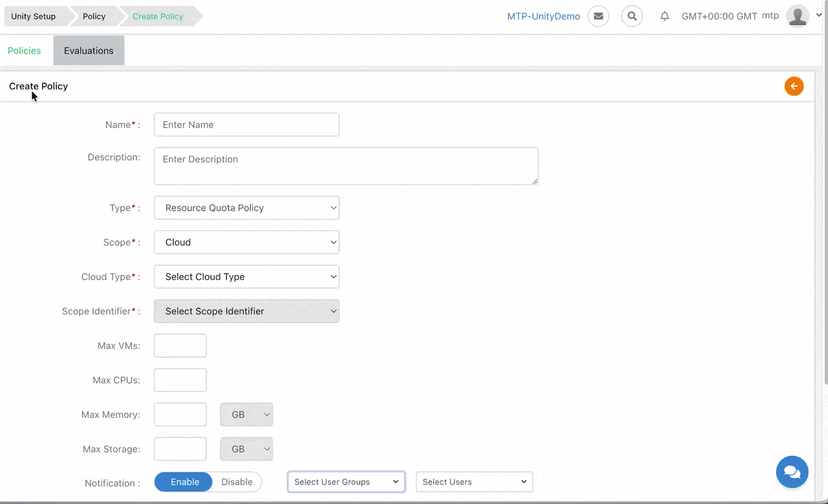
Task: Open the envelope messages icon
Action: [x=598, y=16]
